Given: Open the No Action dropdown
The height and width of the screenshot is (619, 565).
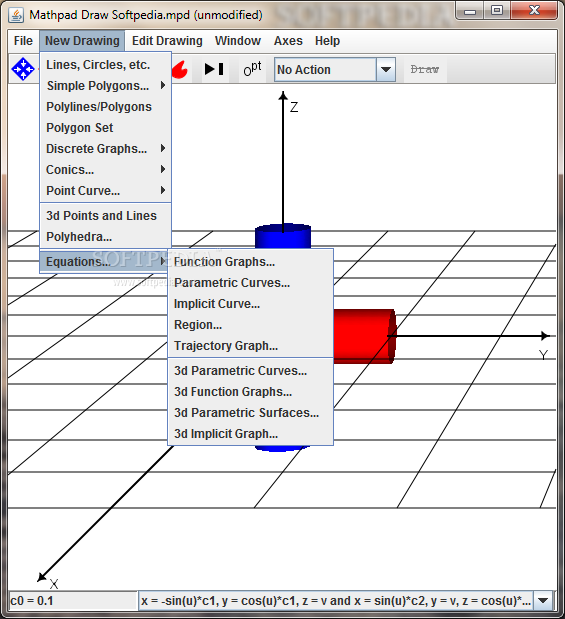Looking at the screenshot, I should (x=335, y=70).
